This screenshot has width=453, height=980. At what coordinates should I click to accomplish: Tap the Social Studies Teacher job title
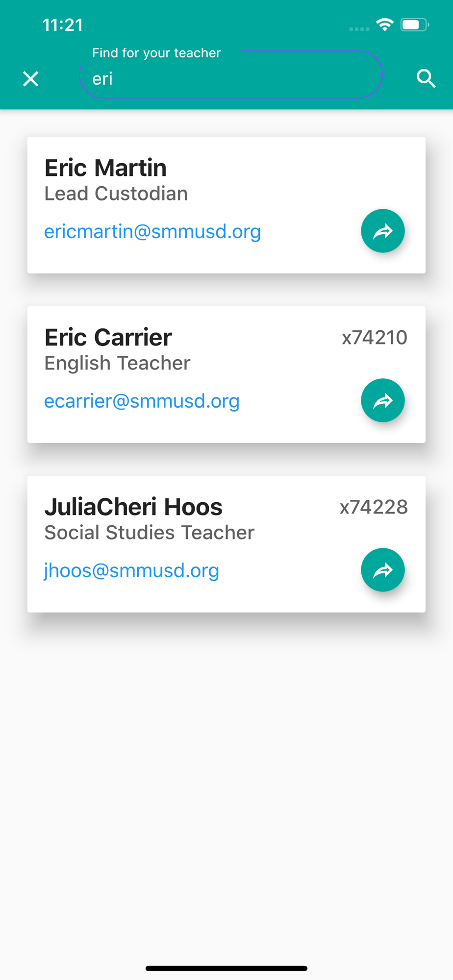pyautogui.click(x=150, y=533)
